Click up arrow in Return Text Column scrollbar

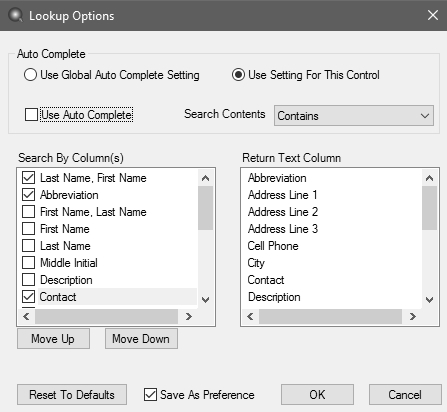430,178
